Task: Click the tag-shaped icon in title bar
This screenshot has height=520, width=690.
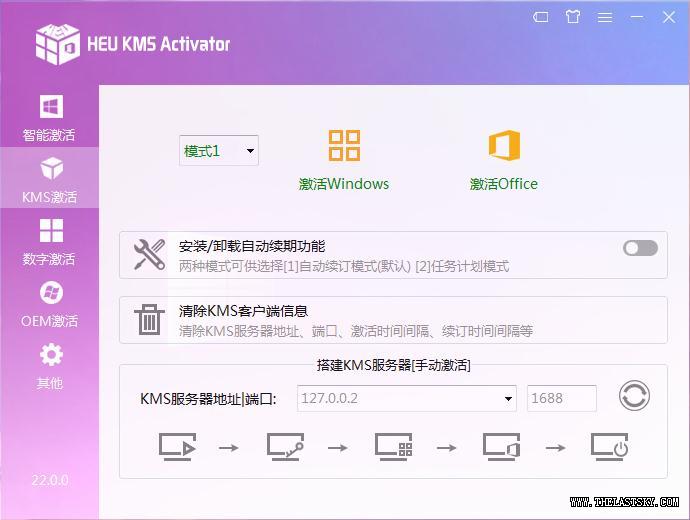Action: (x=541, y=17)
